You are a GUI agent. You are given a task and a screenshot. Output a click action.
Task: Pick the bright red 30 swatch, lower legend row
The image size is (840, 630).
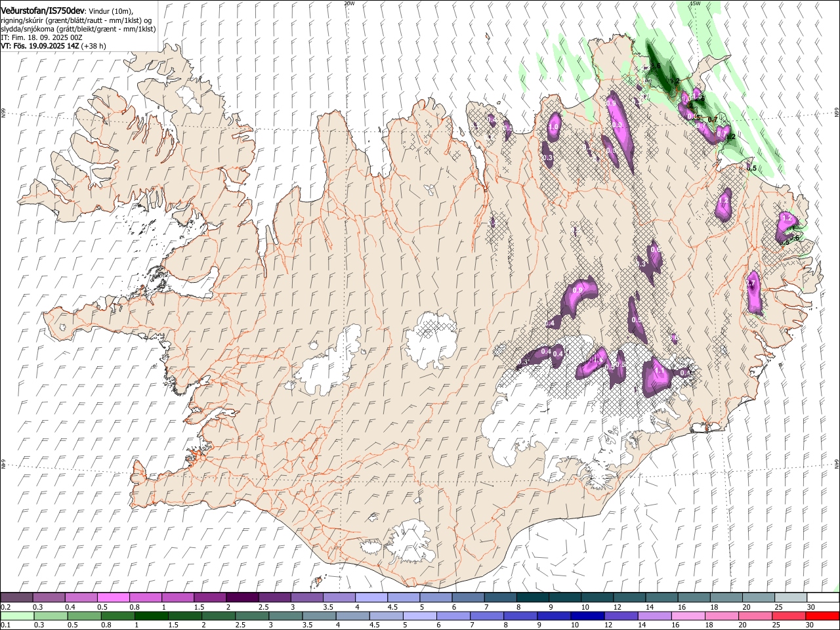click(822, 616)
